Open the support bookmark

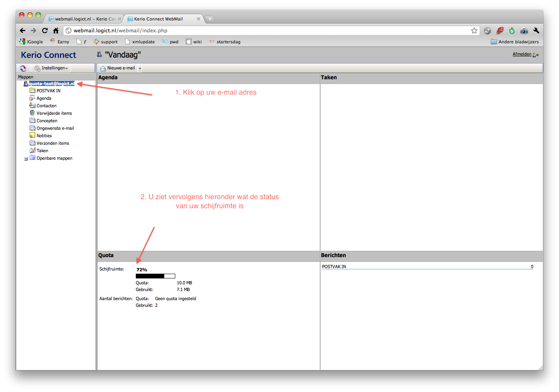pyautogui.click(x=105, y=41)
